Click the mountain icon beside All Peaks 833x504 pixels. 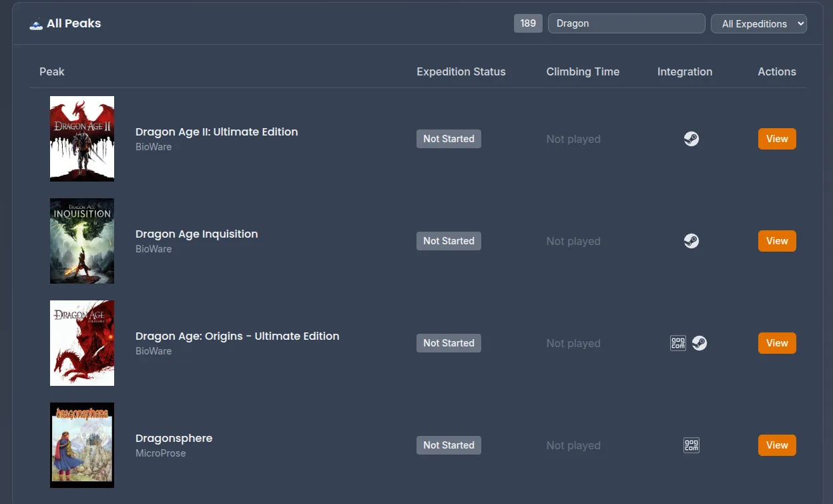point(36,24)
